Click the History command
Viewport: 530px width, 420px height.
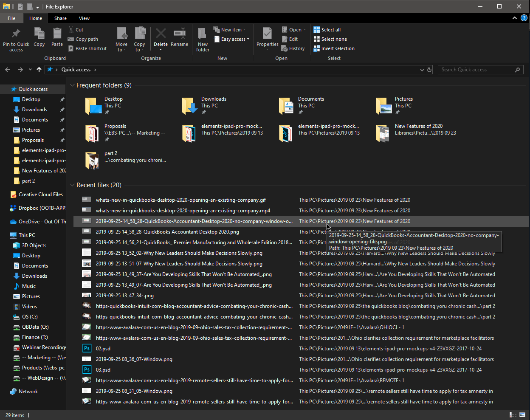293,48
